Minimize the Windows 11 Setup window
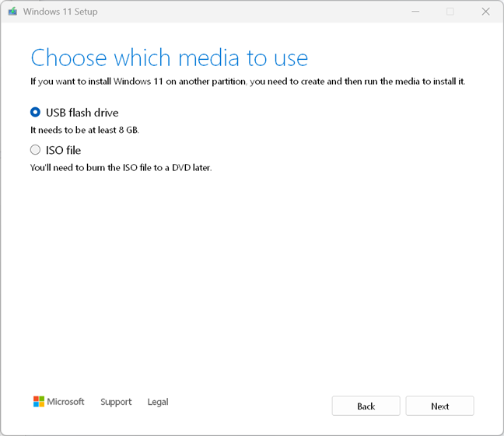The height and width of the screenshot is (436, 504). [x=415, y=12]
